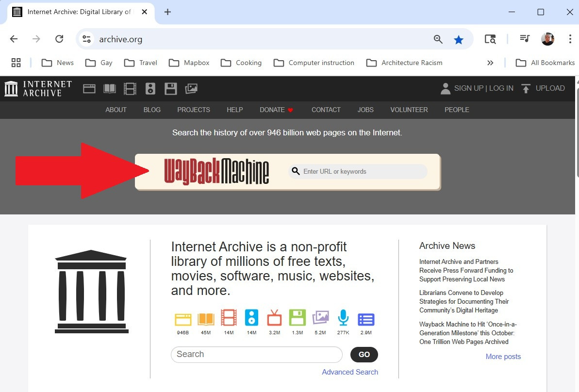The width and height of the screenshot is (579, 392).
Task: Open the apps grid icon in the bookmarks bar
Action: [x=16, y=63]
